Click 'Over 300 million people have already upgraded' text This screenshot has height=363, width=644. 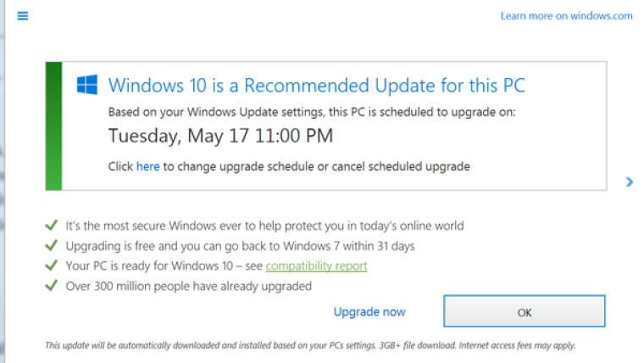pyautogui.click(x=188, y=286)
